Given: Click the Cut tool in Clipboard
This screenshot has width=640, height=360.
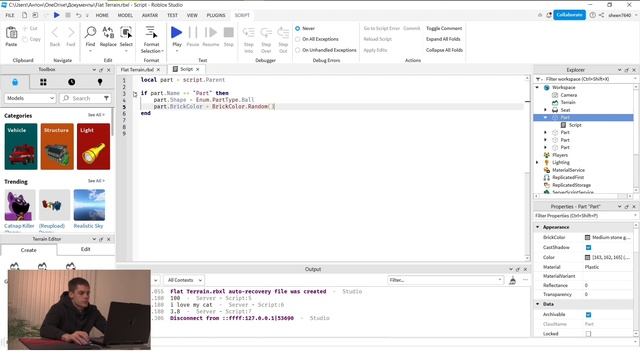Looking at the screenshot, I should (30, 29).
